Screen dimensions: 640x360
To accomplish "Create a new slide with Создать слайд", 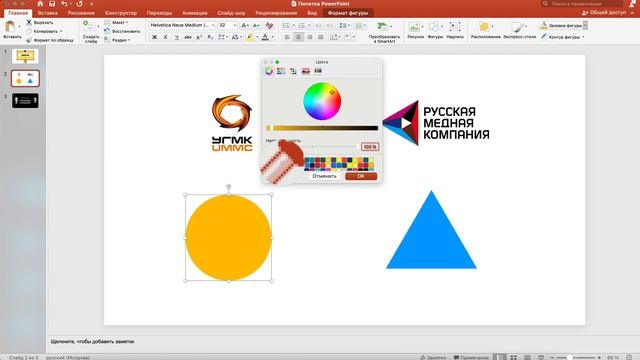I will (x=91, y=31).
